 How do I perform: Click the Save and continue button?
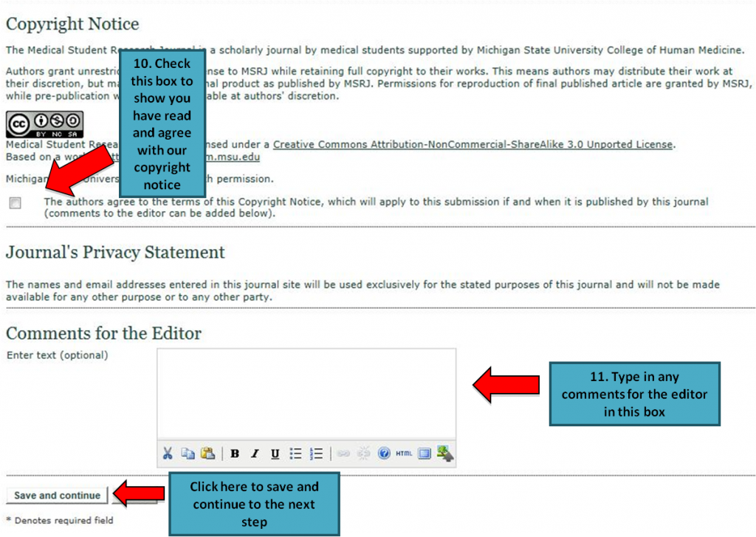[x=57, y=495]
